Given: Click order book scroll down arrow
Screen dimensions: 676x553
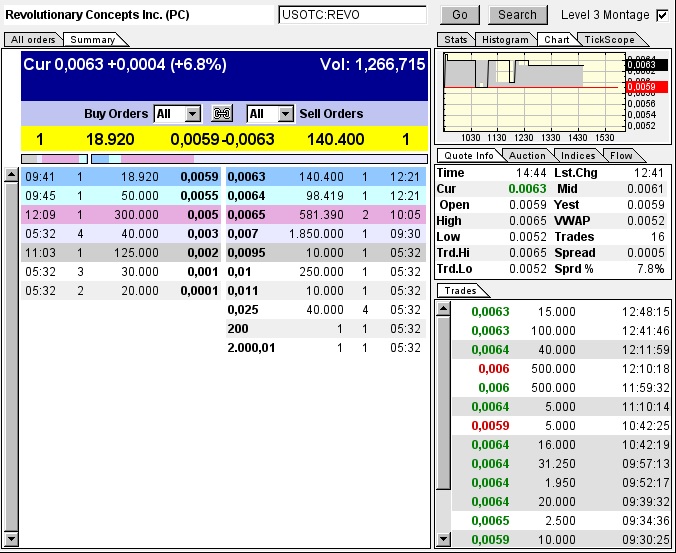Looking at the screenshot, I should [11, 538].
